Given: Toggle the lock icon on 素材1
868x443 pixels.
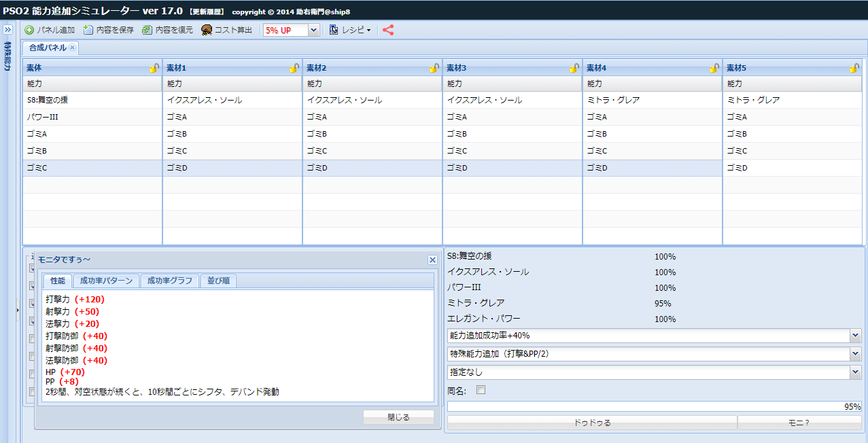Looking at the screenshot, I should coord(294,68).
